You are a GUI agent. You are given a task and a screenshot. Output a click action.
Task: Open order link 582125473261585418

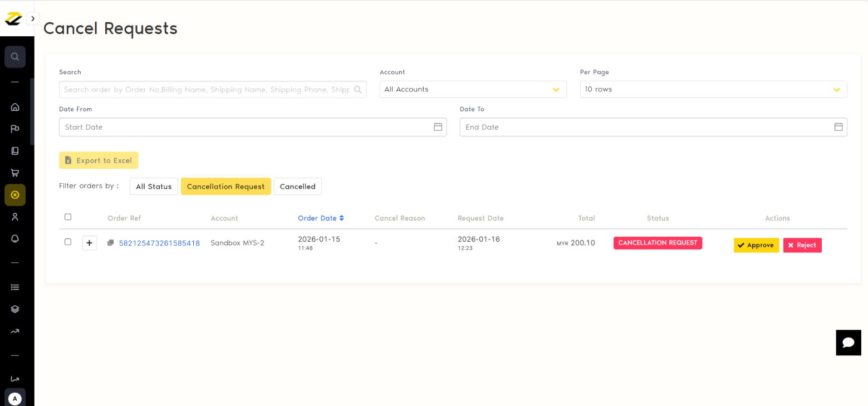pos(159,243)
